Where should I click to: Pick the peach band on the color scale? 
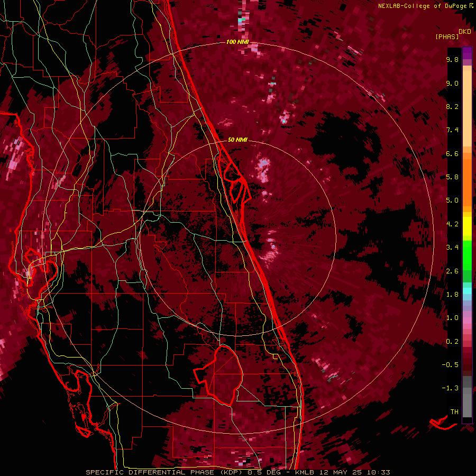(x=467, y=109)
